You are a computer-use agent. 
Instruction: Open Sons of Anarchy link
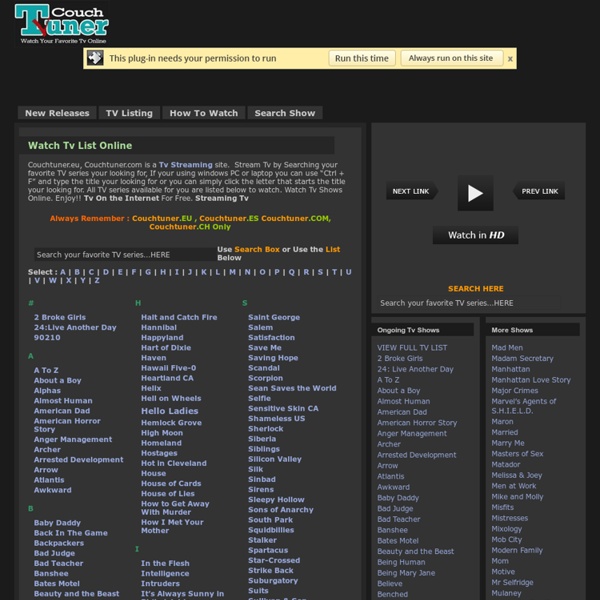[280, 510]
